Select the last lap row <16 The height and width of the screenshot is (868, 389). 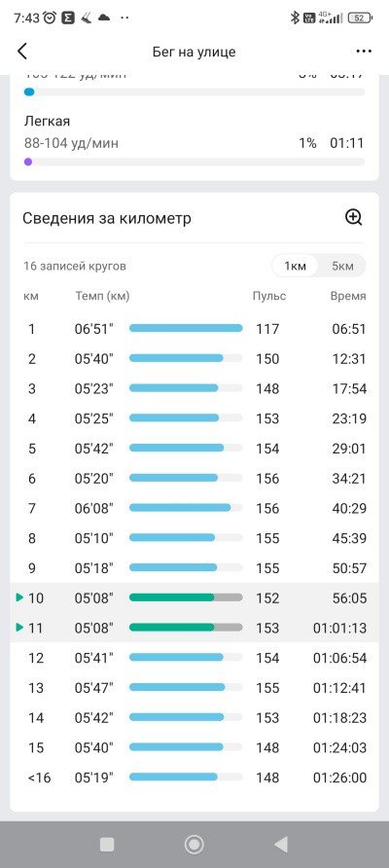(x=194, y=778)
